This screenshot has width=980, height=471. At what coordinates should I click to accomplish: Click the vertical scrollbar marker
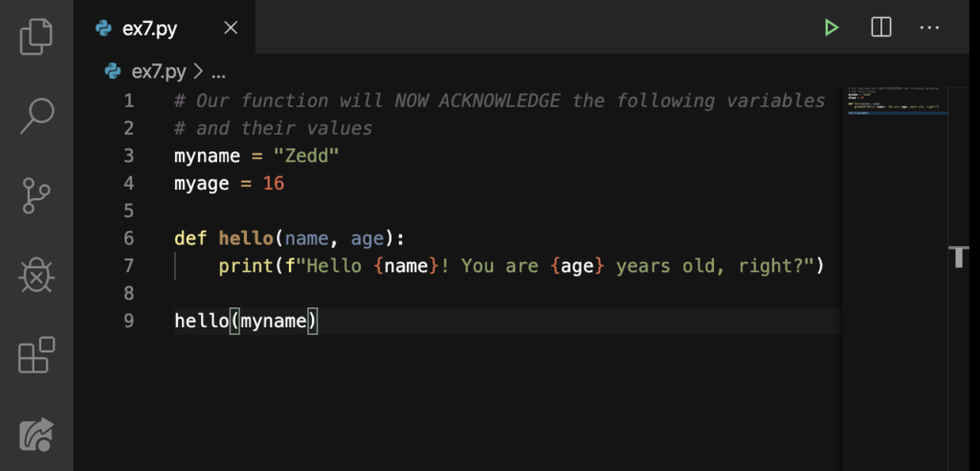click(959, 257)
